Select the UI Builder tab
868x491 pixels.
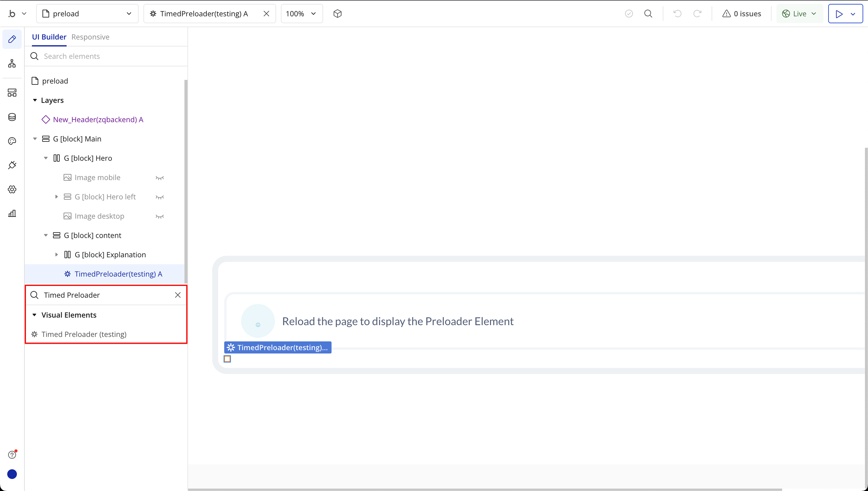coord(49,37)
